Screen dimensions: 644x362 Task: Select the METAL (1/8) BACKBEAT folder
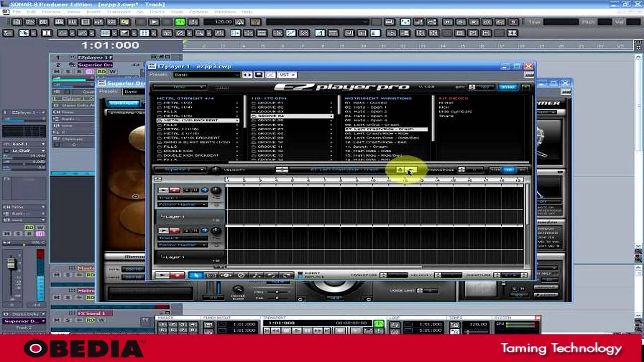[x=197, y=121]
